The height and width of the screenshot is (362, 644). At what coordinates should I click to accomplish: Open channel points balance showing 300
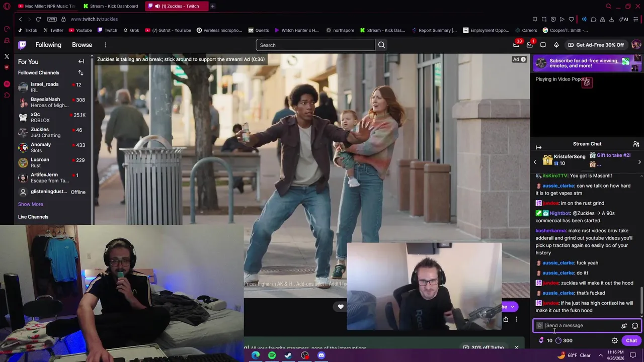563,340
